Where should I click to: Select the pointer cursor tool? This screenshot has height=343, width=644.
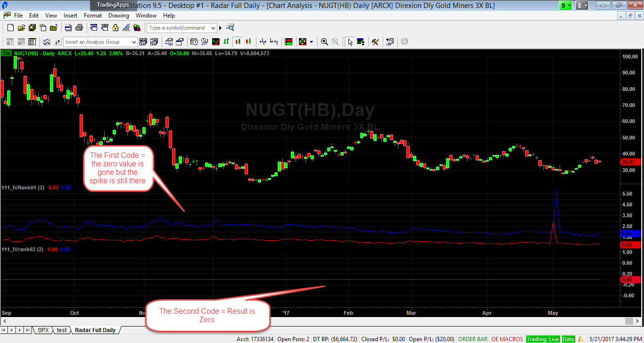click(x=350, y=42)
